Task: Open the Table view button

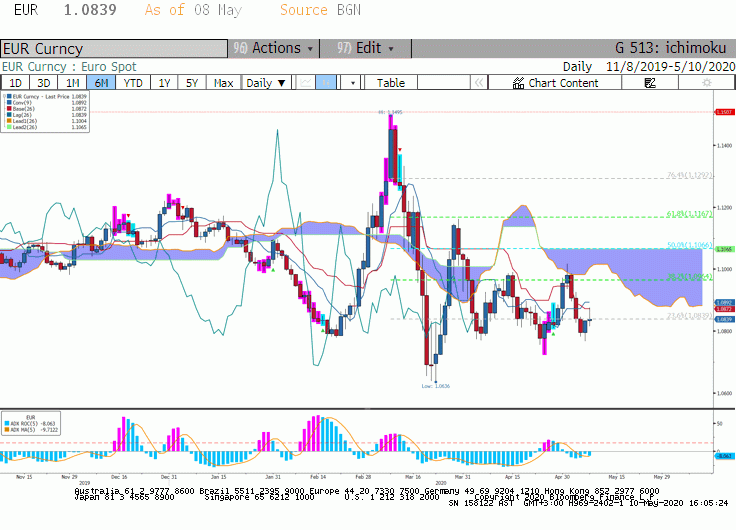Action: click(x=391, y=83)
